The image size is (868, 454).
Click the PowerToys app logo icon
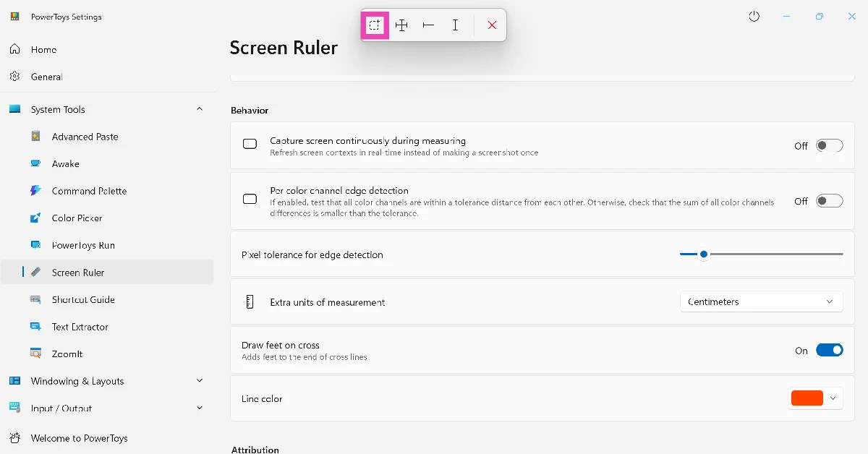tap(14, 17)
